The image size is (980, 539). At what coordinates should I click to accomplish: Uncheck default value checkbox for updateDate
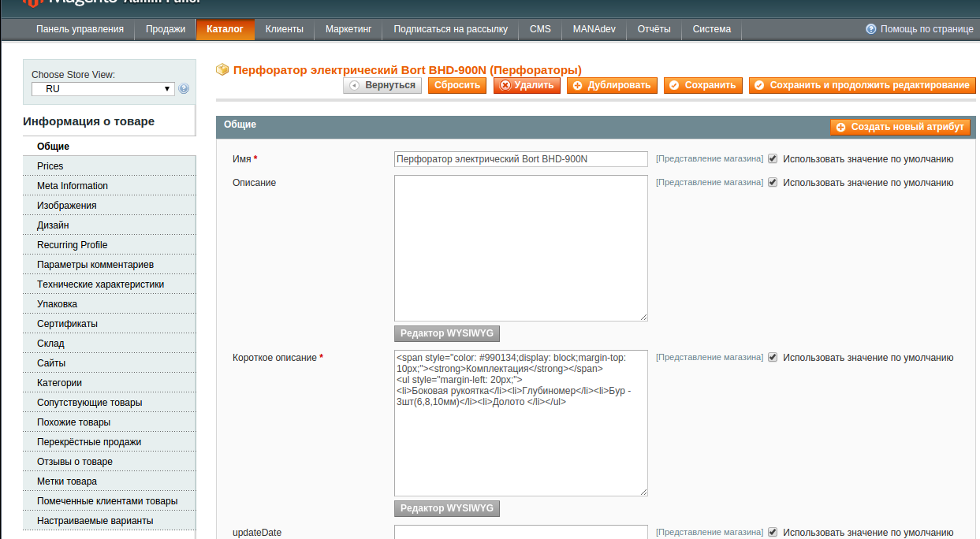coord(773,532)
